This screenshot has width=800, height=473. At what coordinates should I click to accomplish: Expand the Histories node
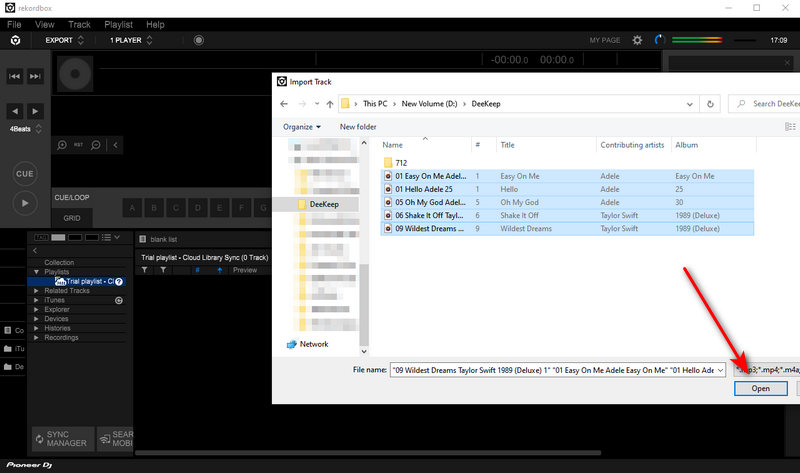(x=36, y=329)
